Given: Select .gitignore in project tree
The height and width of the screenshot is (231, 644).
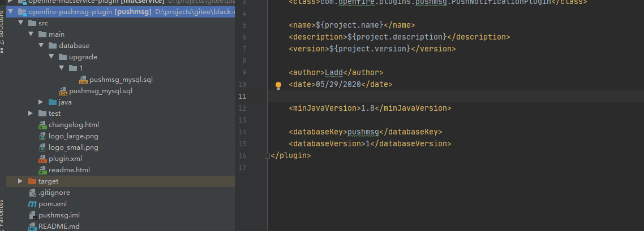Looking at the screenshot, I should coord(54,193).
